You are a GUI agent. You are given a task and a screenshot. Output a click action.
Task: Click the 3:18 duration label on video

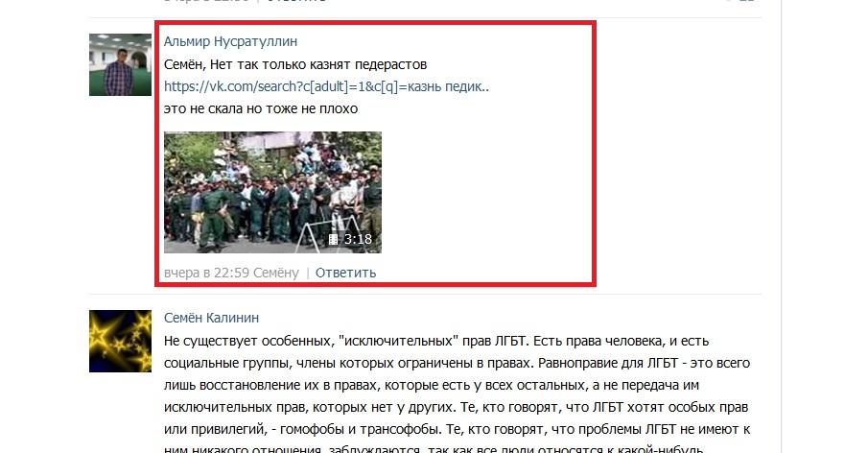(358, 239)
